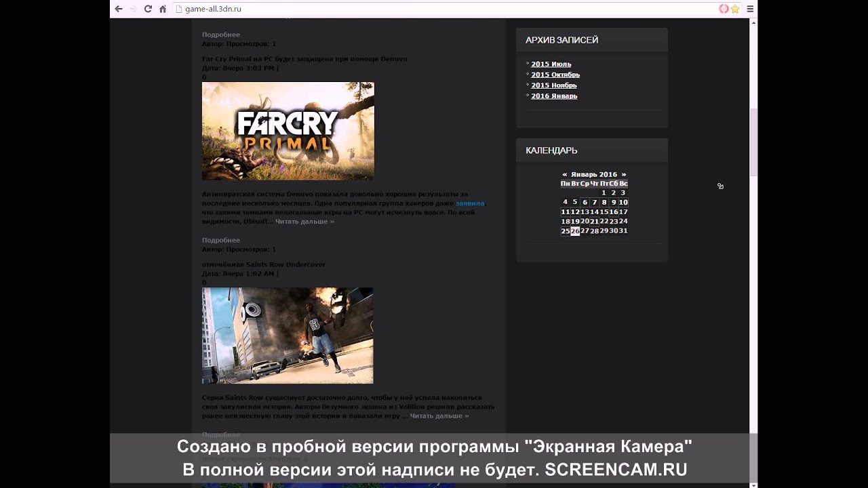This screenshot has width=868, height=488.
Task: Open the Chrome hamburger menu
Action: click(x=750, y=9)
